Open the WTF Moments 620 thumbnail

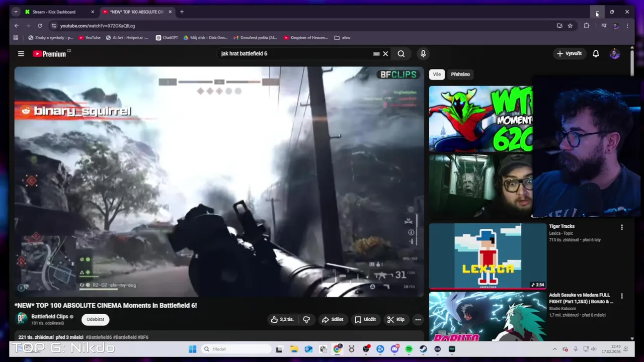(480, 119)
